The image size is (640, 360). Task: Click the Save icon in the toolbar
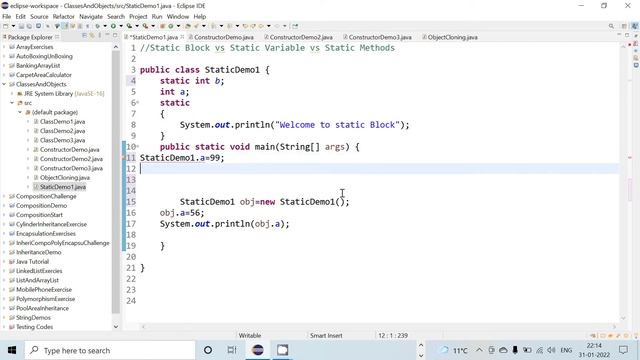(21, 26)
